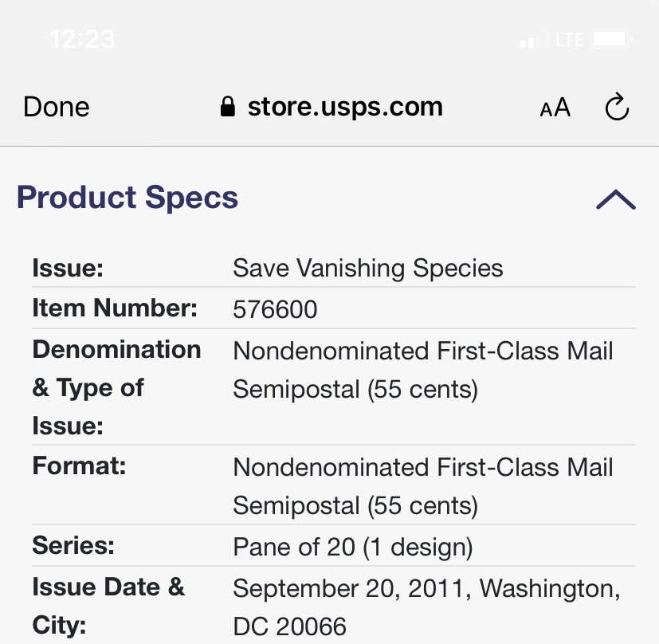The height and width of the screenshot is (644, 659).
Task: Collapse the Product Specs section chevron
Action: point(615,199)
